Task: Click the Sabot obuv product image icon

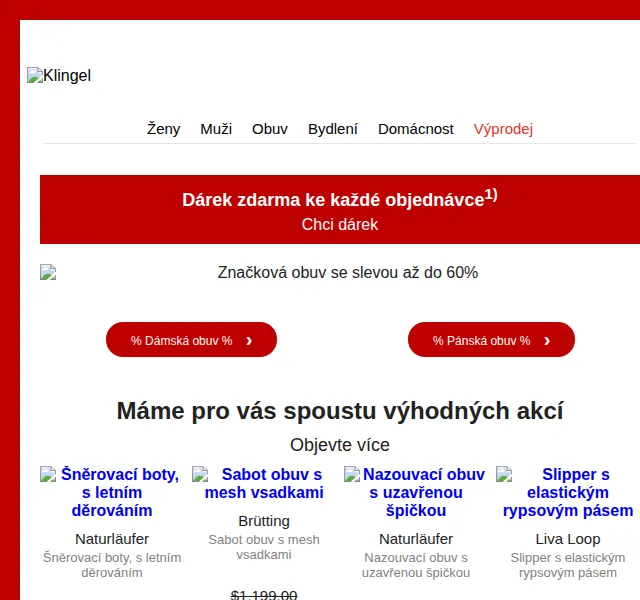Action: point(200,474)
